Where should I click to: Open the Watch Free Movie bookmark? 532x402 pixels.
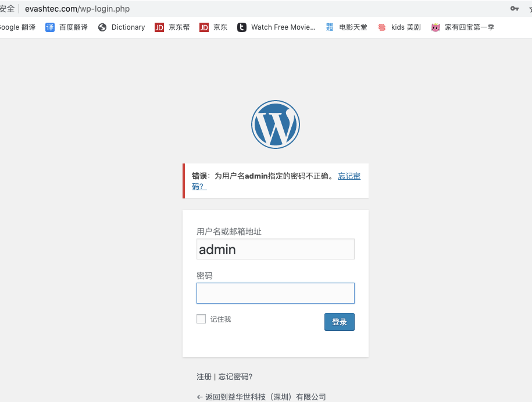tap(276, 27)
